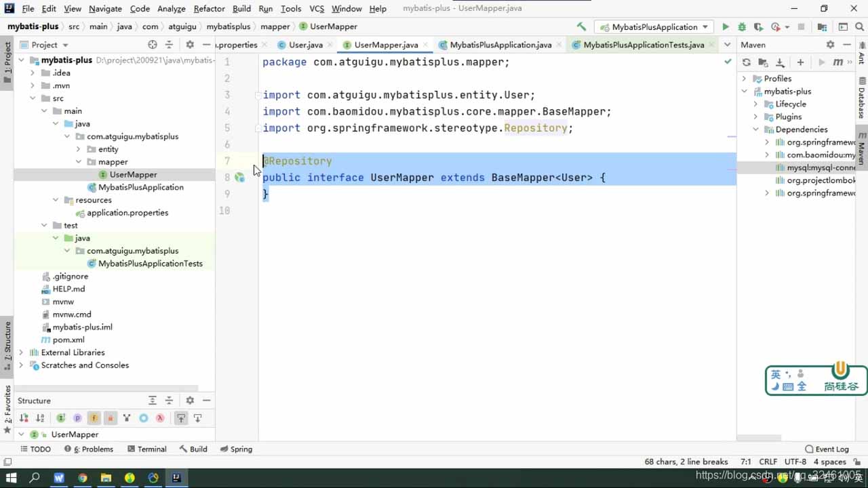Click the UTF-8 encoding status item

point(795,462)
